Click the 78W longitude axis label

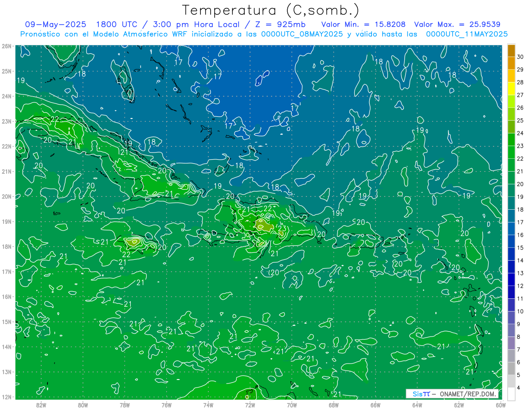pyautogui.click(x=125, y=405)
